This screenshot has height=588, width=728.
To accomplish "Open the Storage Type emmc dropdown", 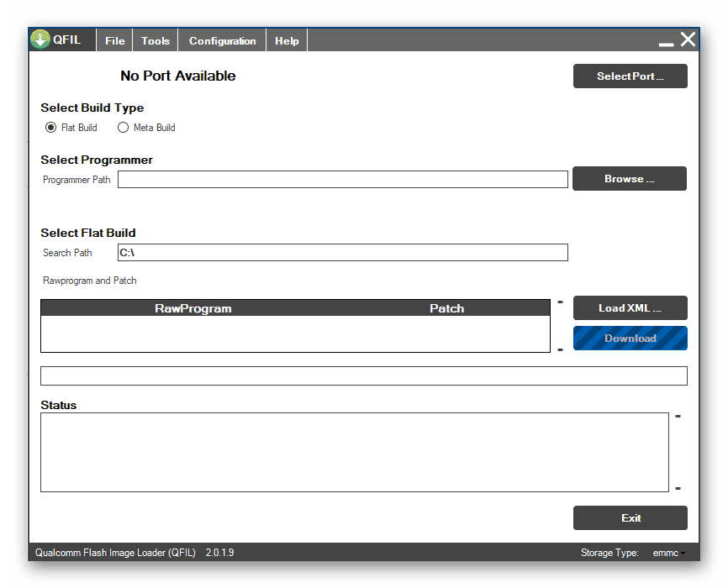I will (669, 553).
